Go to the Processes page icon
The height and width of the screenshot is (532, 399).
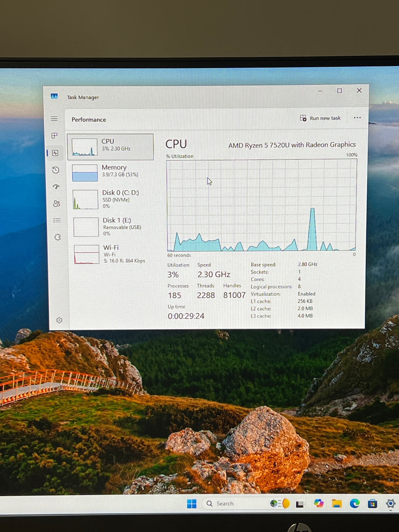coord(55,136)
